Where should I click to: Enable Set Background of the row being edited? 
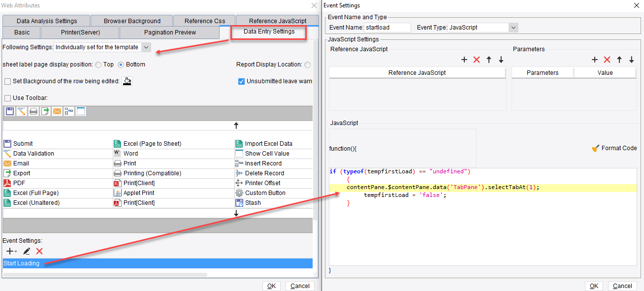pos(7,81)
